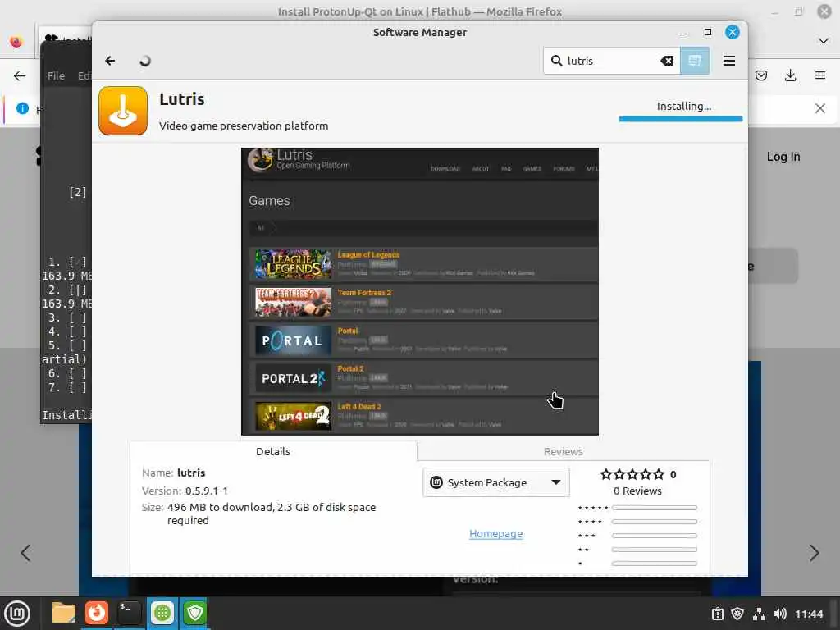Go to next Flathub screenshot
This screenshot has width=840, height=630.
coord(814,553)
